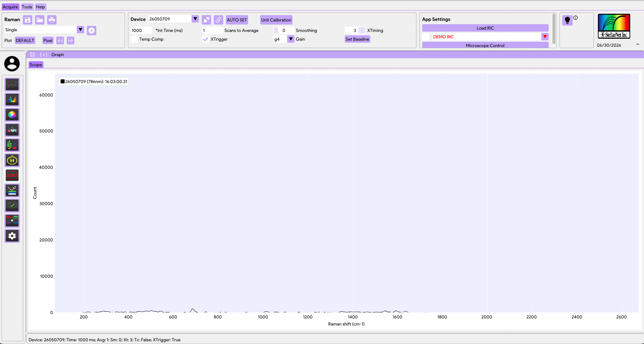Toggle the XTrigger checkbox
The width and height of the screenshot is (644, 344).
pos(206,39)
